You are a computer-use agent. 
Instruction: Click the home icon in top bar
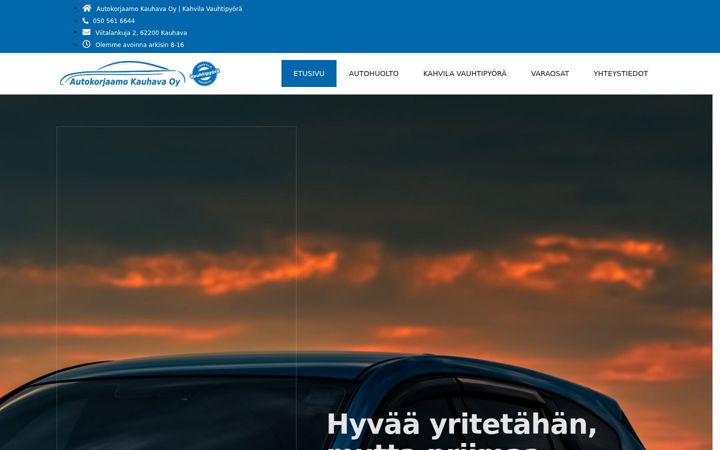pyautogui.click(x=87, y=8)
